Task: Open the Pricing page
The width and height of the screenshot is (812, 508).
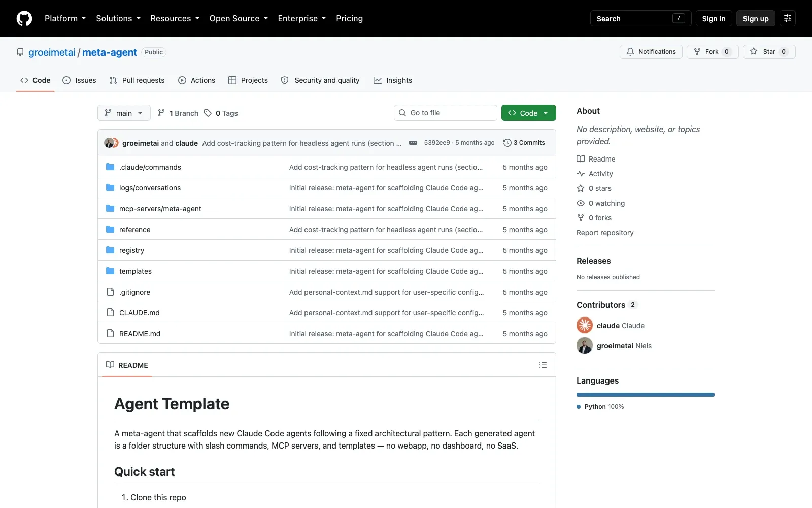Action: tap(349, 18)
